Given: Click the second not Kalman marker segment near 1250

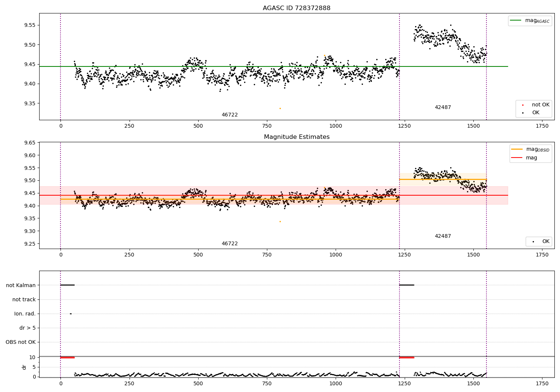Looking at the screenshot, I should pyautogui.click(x=407, y=285).
